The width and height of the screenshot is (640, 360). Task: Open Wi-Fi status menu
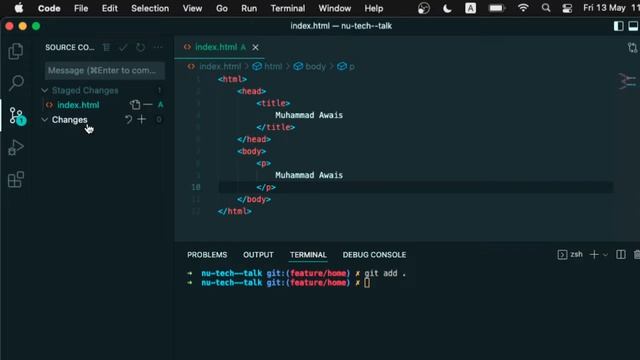tap(523, 8)
